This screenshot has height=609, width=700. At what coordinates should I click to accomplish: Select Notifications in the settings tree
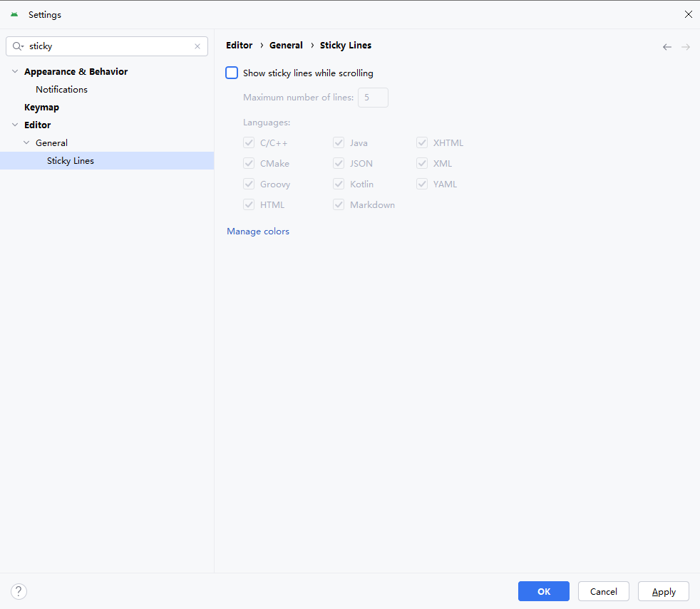(61, 89)
